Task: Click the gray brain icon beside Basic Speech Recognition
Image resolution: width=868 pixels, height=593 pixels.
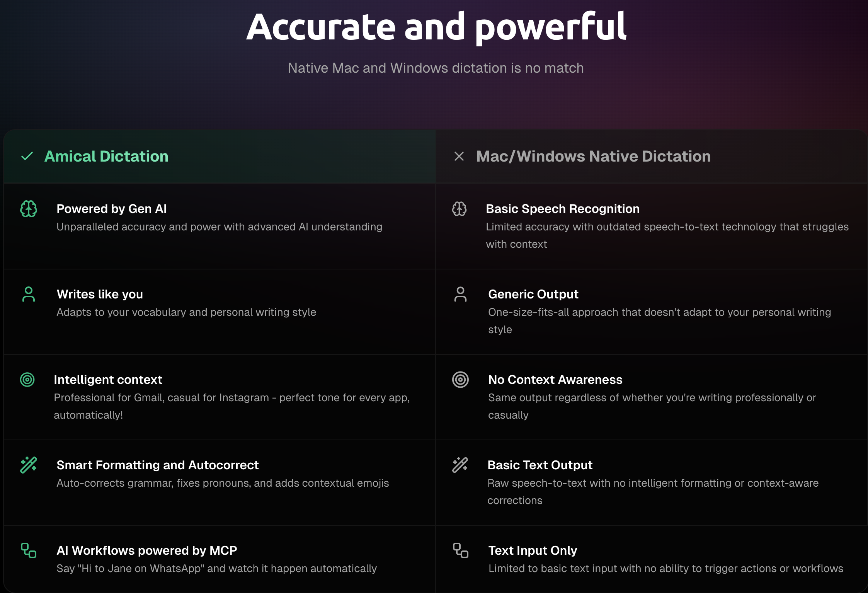Action: (x=460, y=209)
